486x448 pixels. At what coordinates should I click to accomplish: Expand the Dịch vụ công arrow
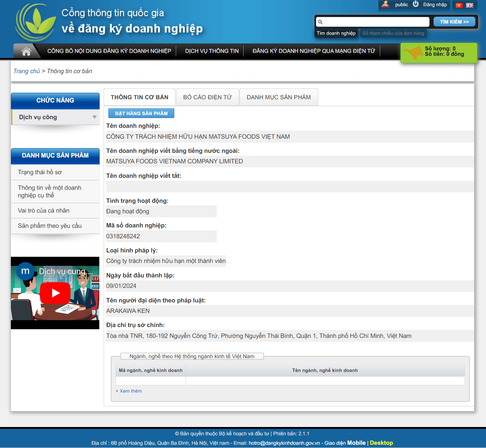pyautogui.click(x=95, y=117)
